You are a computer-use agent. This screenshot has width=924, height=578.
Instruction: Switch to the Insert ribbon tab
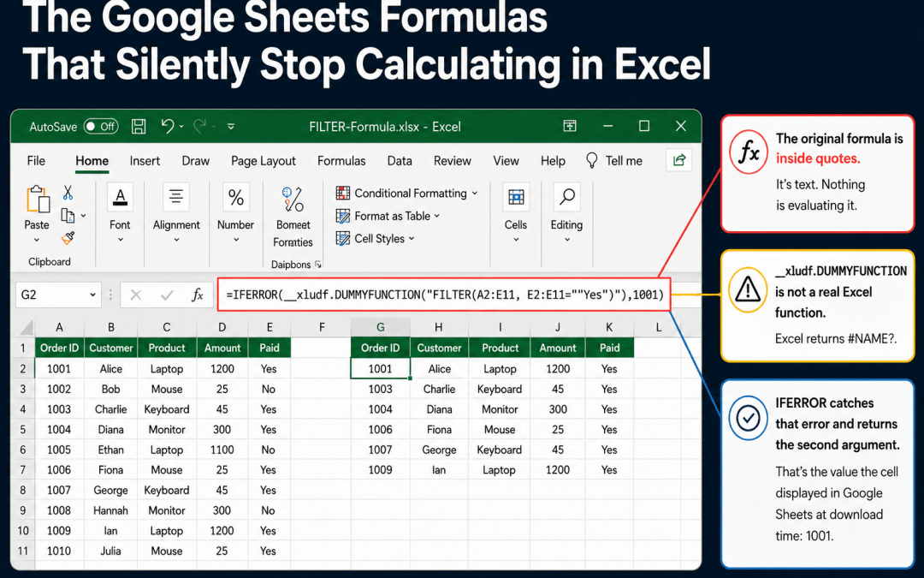click(x=145, y=161)
